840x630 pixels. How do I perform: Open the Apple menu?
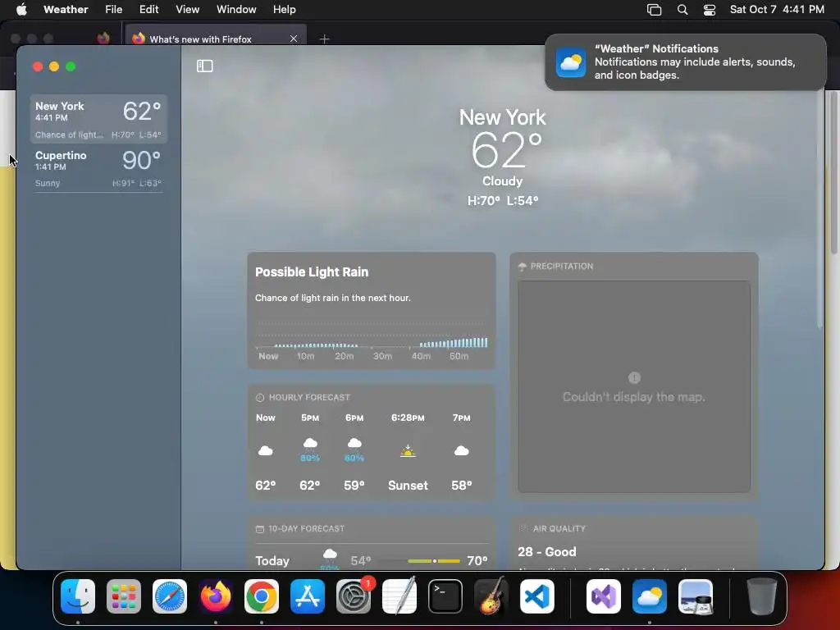(21, 10)
